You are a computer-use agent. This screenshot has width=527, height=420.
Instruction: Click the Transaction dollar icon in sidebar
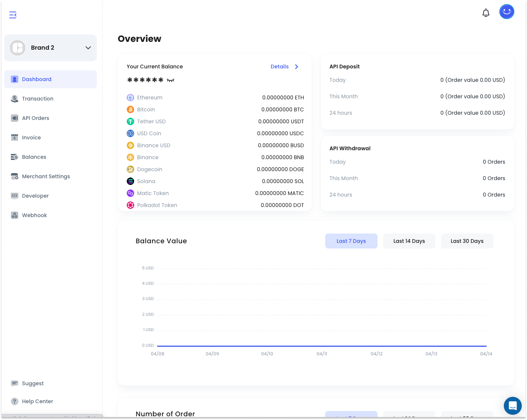[x=15, y=99]
